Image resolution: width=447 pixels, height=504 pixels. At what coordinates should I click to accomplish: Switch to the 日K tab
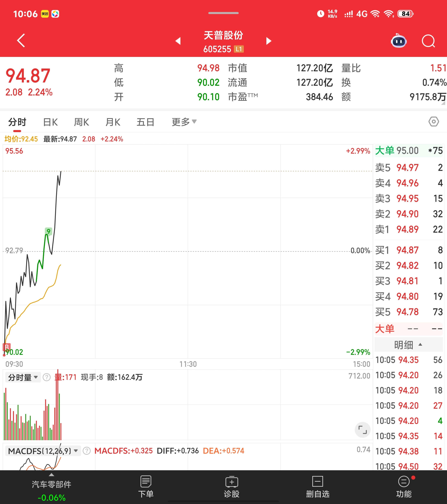[x=50, y=122]
